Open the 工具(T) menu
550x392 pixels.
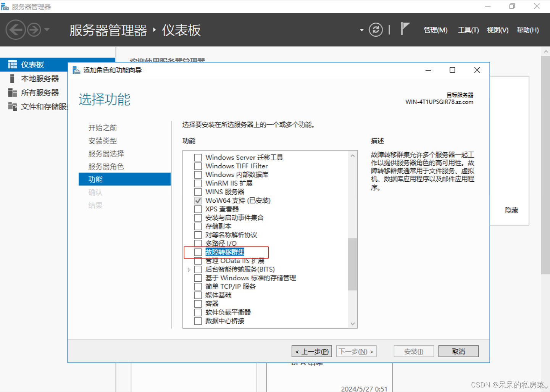point(468,30)
